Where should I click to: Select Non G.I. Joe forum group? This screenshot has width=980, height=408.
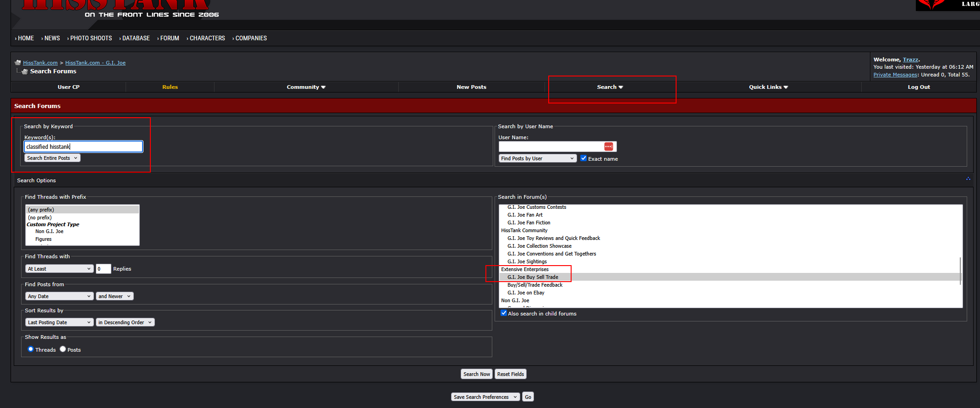point(515,300)
